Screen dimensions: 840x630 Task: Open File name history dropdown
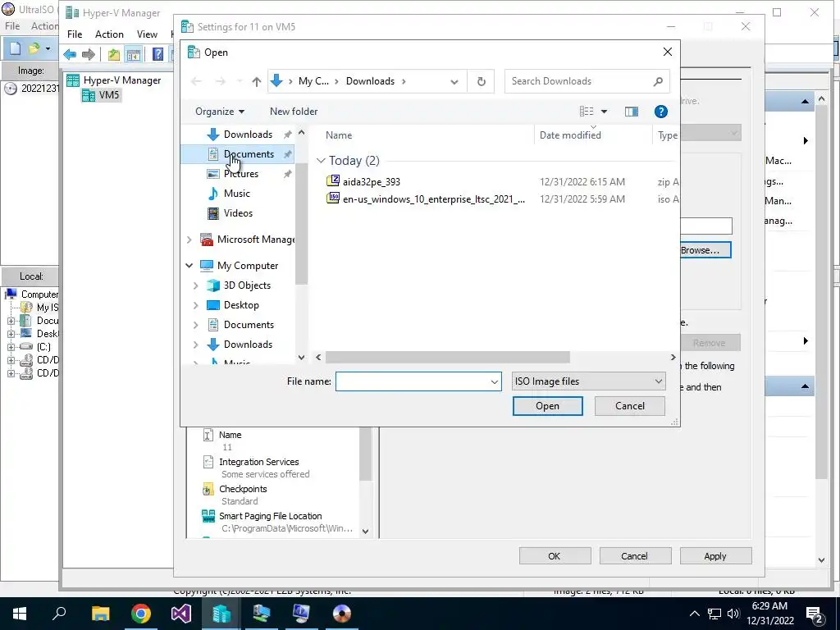tap(494, 382)
